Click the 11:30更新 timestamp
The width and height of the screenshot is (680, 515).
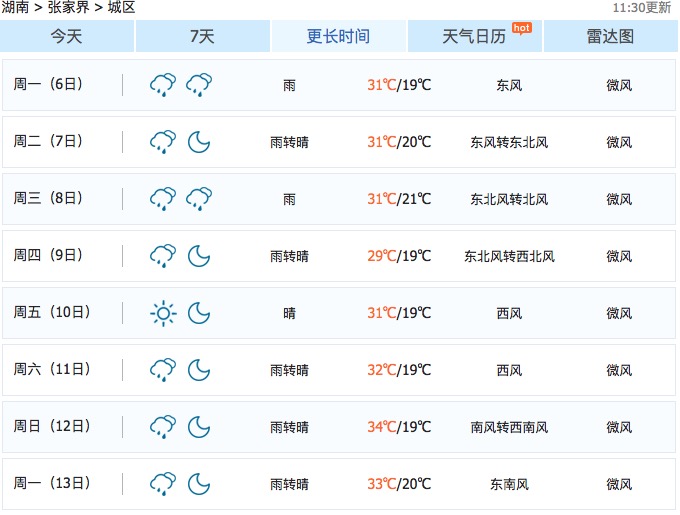click(x=641, y=8)
